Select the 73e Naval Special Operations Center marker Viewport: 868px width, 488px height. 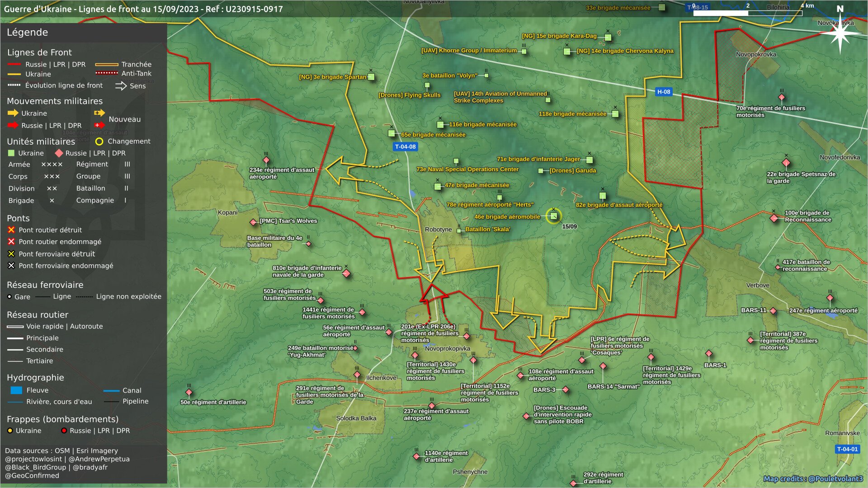coord(456,161)
